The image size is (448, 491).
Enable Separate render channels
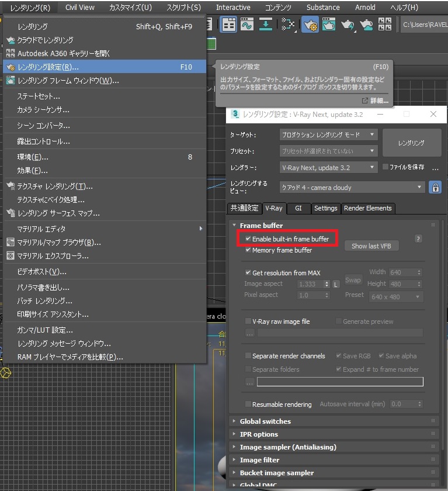248,356
